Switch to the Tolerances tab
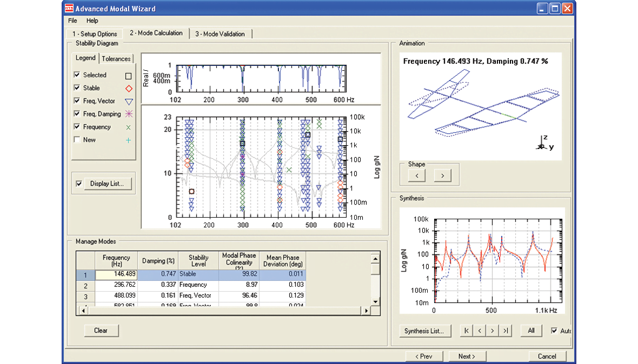638x364 pixels. (x=115, y=58)
